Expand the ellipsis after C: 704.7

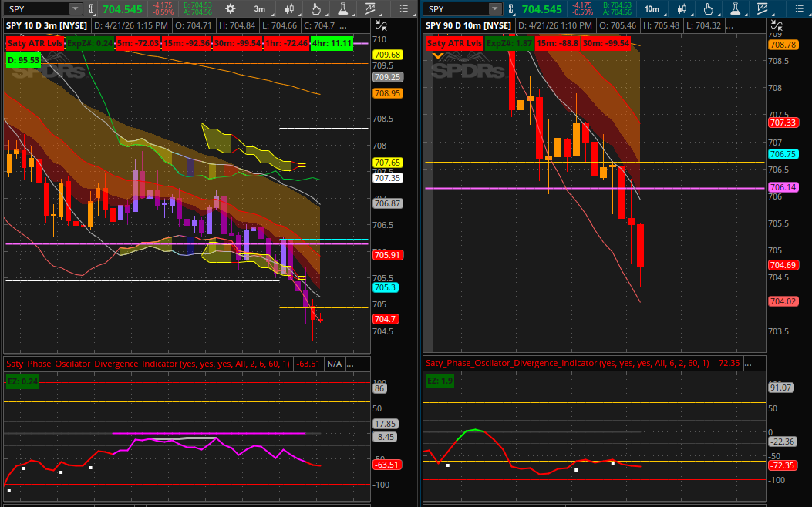343,26
